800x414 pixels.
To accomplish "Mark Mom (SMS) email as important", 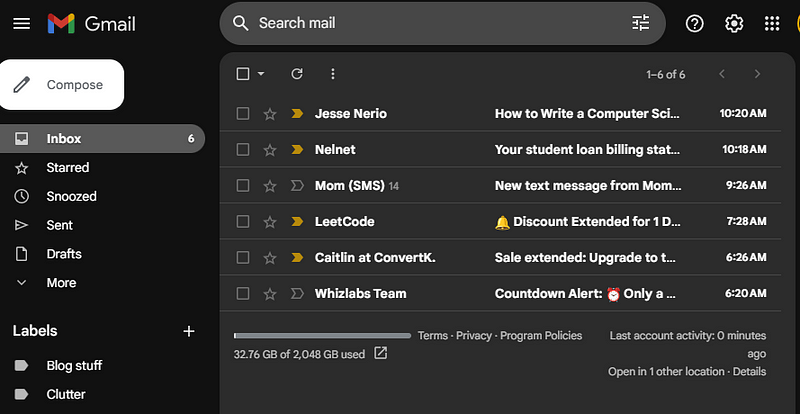I will coord(297,185).
